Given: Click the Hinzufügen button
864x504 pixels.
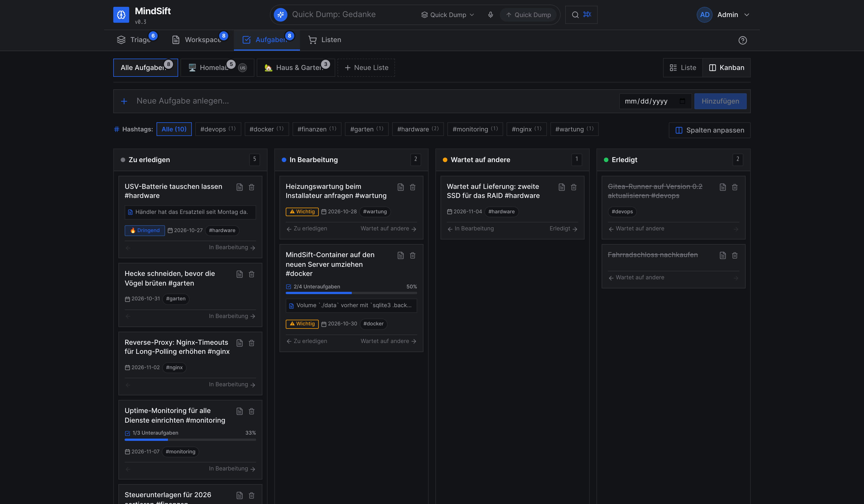Looking at the screenshot, I should (720, 101).
